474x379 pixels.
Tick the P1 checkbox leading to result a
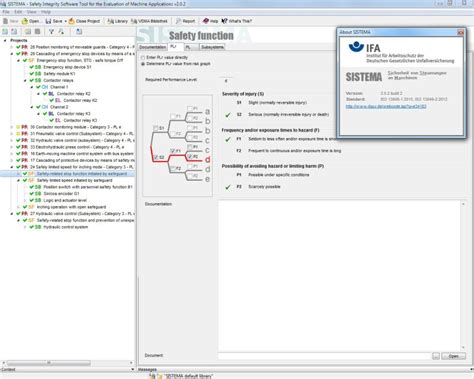[x=190, y=108]
